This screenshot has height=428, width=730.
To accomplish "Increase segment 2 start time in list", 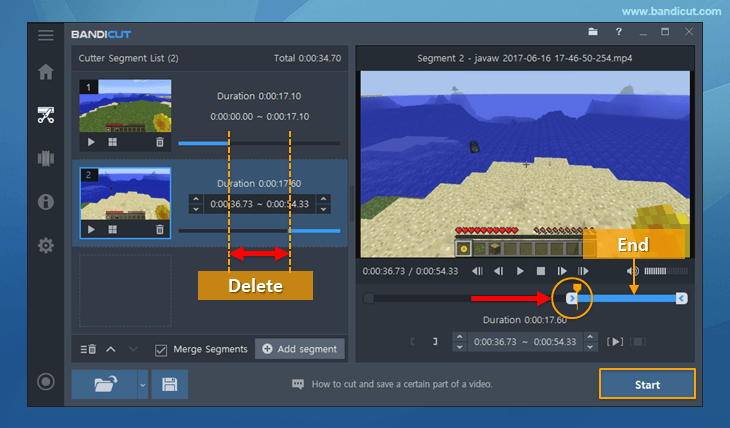I will click(196, 199).
